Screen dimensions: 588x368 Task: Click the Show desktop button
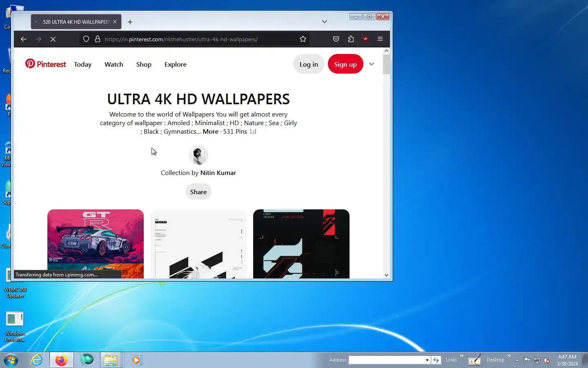[x=585, y=360]
